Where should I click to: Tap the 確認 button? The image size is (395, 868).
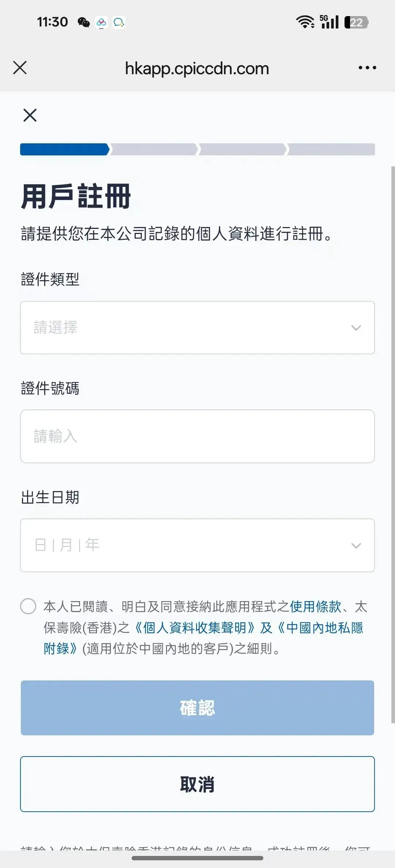(197, 708)
